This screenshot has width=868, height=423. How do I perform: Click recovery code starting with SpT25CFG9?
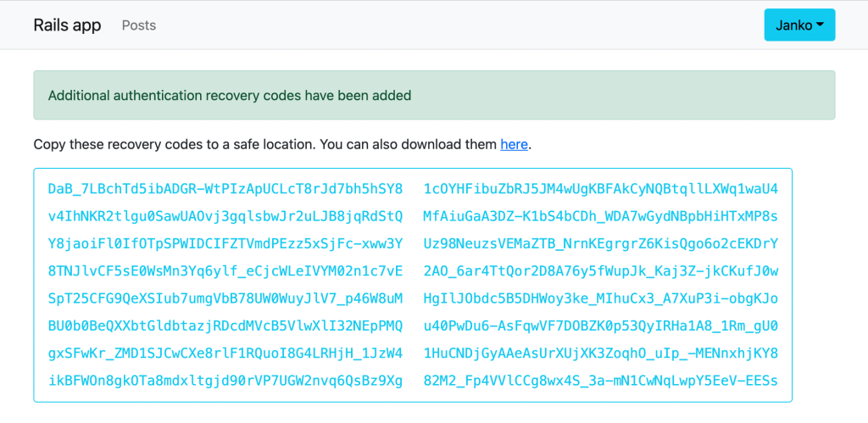point(225,298)
